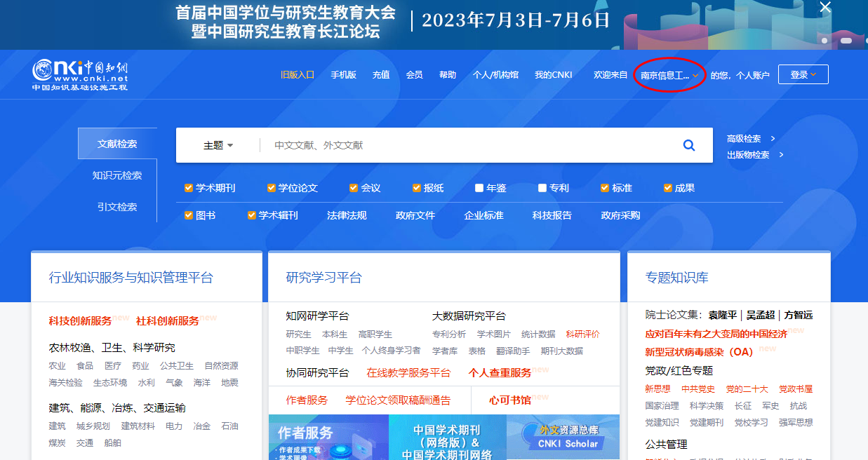The height and width of the screenshot is (460, 868).
Task: Switch to the 引文检索 tab
Action: pyautogui.click(x=117, y=207)
